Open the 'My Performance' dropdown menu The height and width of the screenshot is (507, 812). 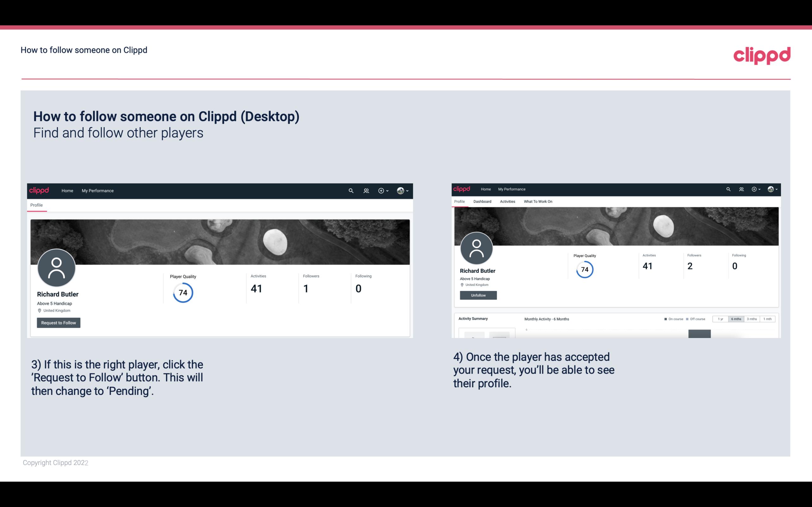[97, 190]
